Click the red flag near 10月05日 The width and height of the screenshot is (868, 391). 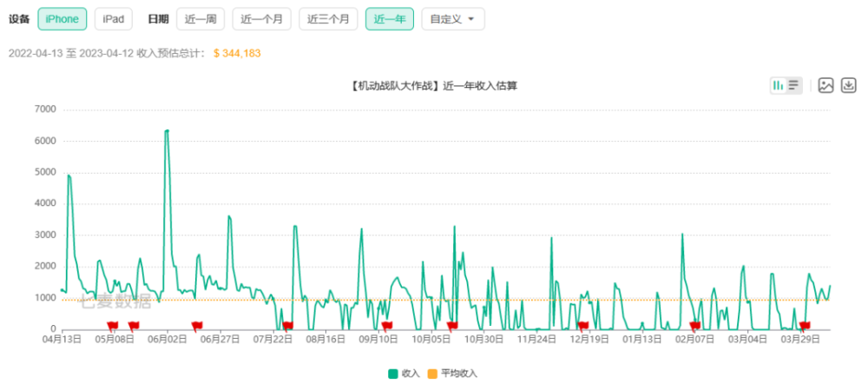[452, 325]
